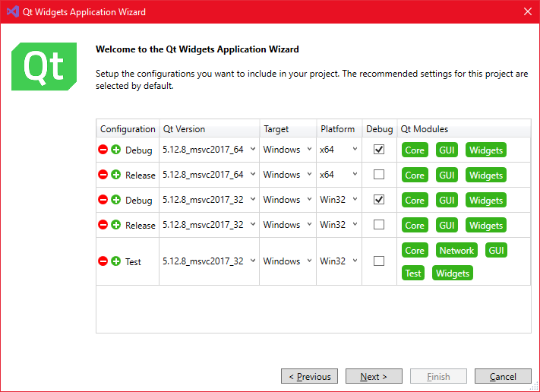Uncheck Debug checkbox for x64 Debug configuration
The width and height of the screenshot is (540, 392).
[379, 150]
